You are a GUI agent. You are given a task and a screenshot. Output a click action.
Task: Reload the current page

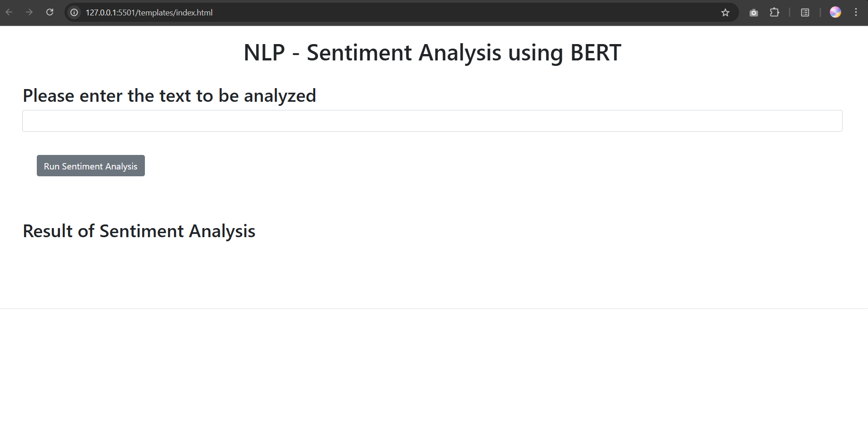pyautogui.click(x=50, y=12)
